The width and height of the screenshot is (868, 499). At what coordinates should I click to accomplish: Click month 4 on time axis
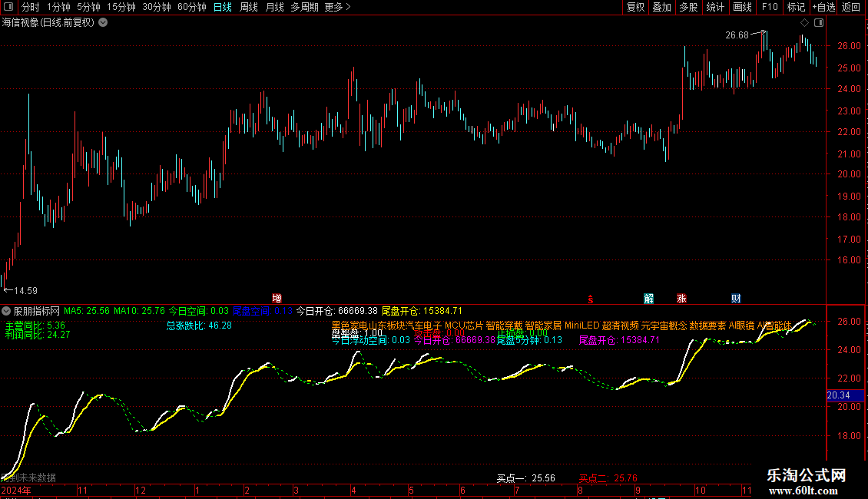pos(353,490)
